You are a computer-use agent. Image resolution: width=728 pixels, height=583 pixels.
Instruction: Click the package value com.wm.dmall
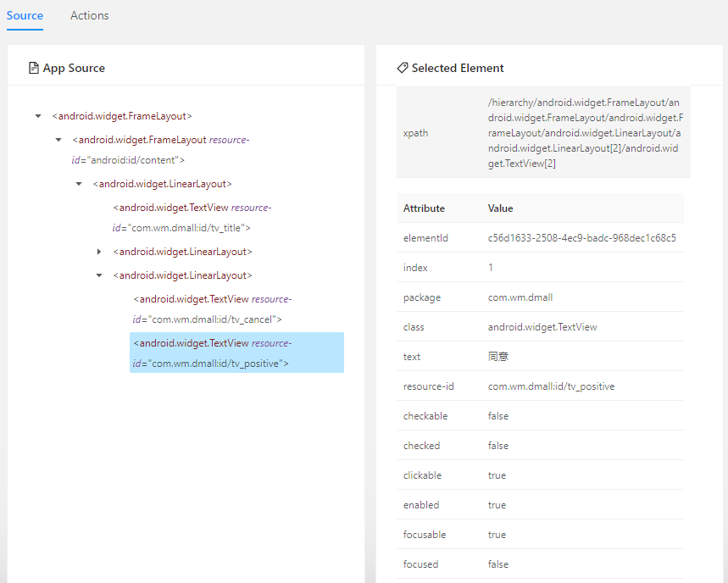point(520,297)
